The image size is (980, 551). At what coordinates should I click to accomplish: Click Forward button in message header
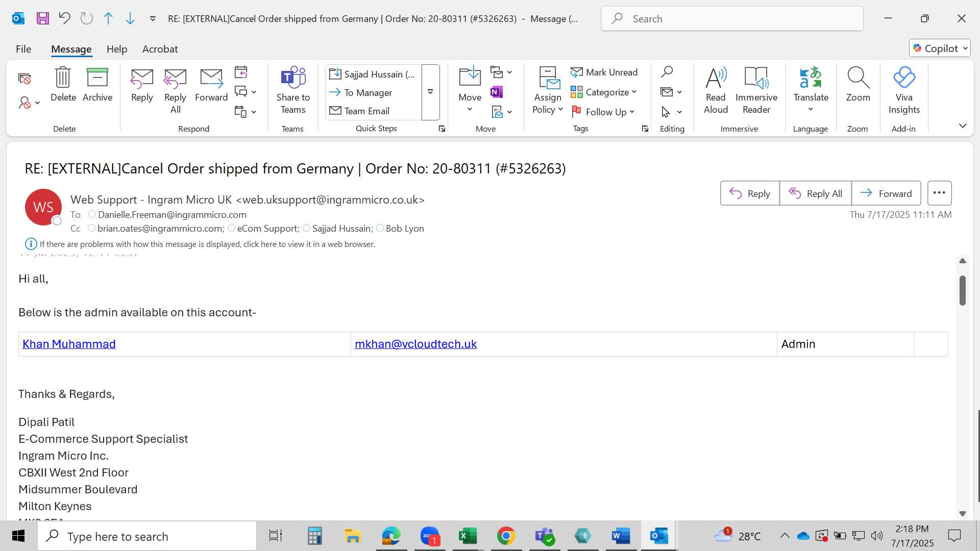886,193
